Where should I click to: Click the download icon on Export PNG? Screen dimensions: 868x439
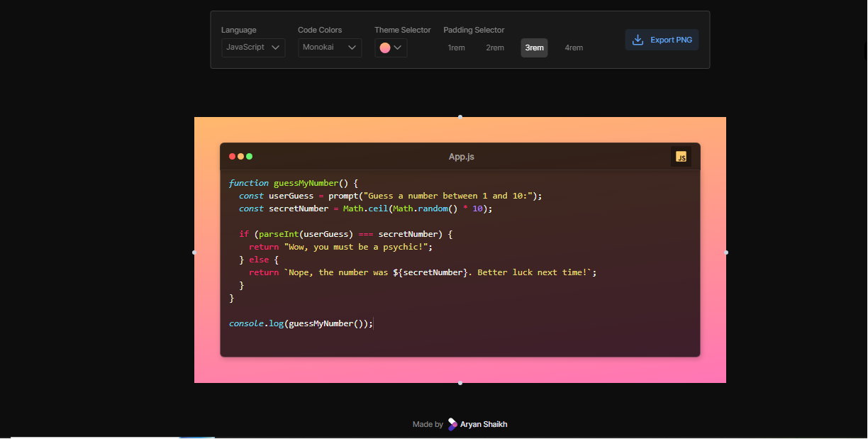[638, 40]
